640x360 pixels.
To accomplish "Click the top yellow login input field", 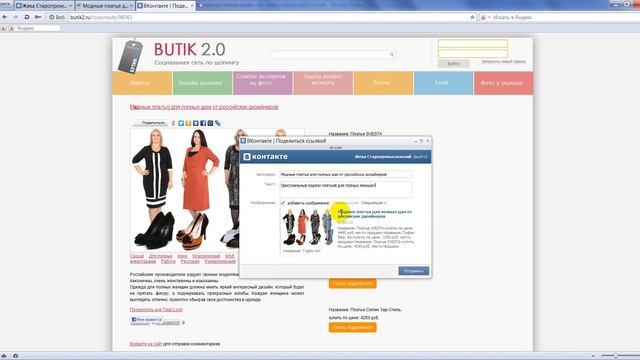I will [473, 44].
